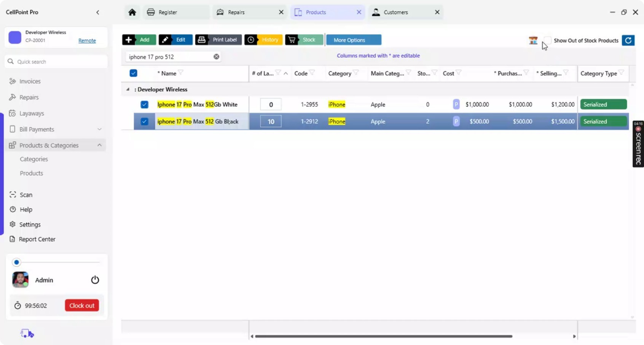Click the sidebar slider handle above Admin
Screen dimensions: 644x345
pos(16,262)
